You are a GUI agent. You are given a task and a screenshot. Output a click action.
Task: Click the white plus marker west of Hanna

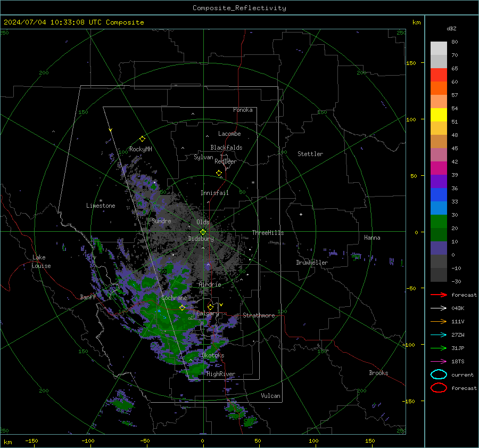click(301, 214)
